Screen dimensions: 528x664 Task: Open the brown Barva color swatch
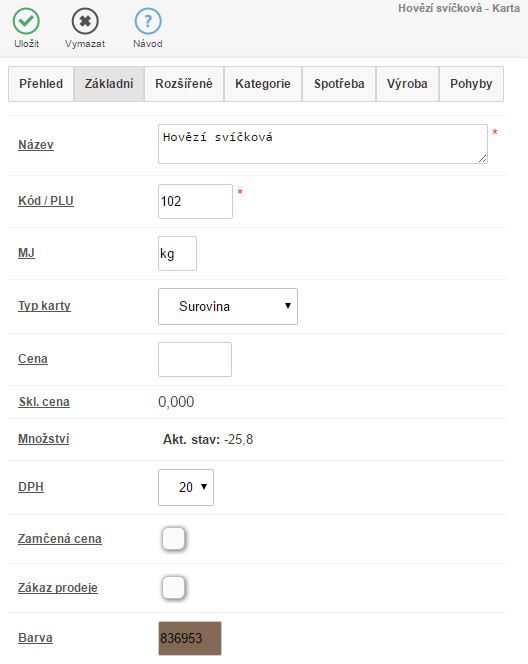pyautogui.click(x=190, y=638)
